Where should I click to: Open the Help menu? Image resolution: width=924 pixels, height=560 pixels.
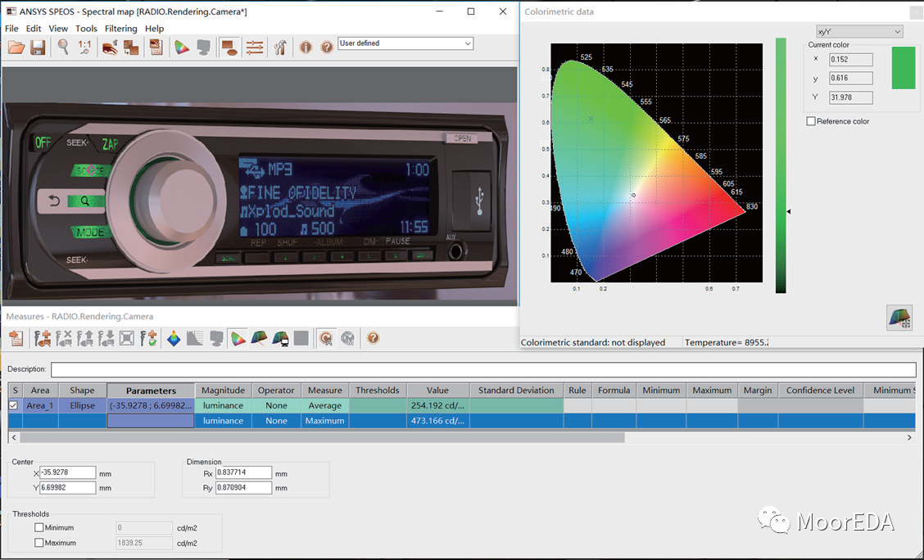pos(154,29)
